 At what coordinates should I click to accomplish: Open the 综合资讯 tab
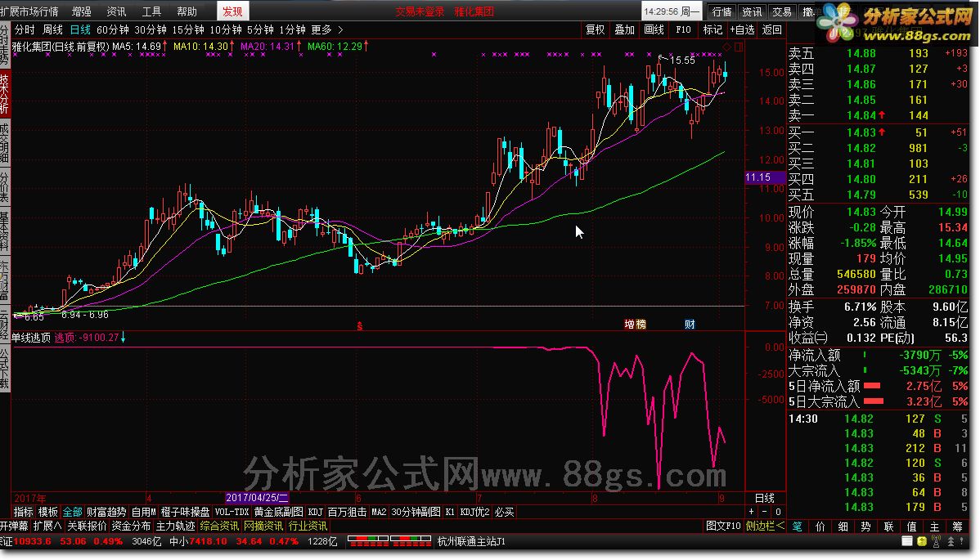pyautogui.click(x=220, y=526)
